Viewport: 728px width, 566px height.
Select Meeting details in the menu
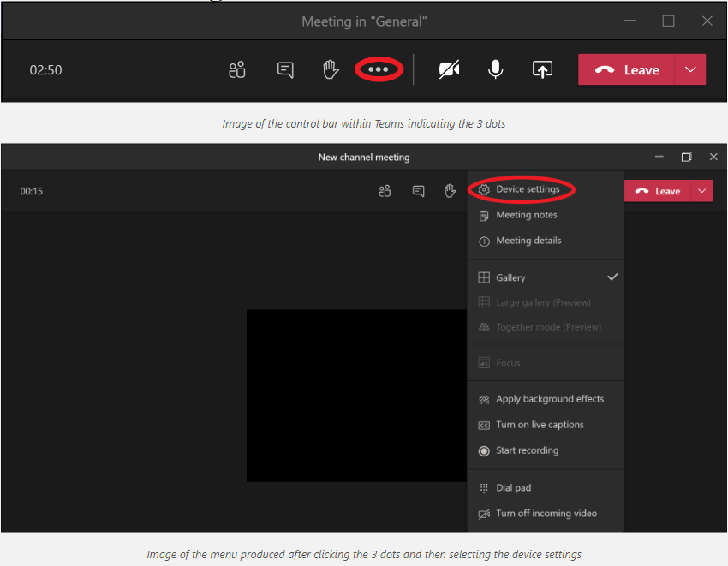545,241
